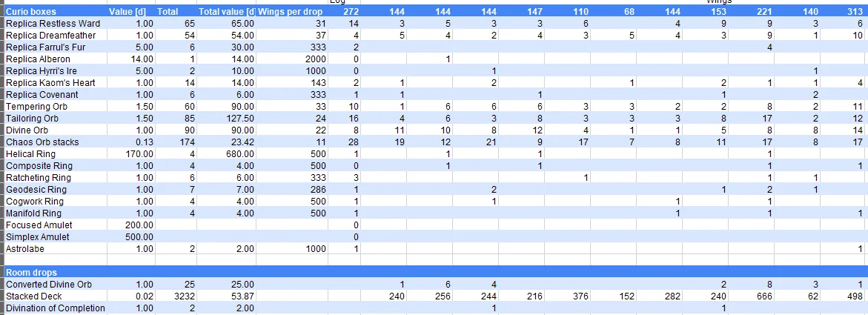Viewport: 868px width, 315px height.
Task: Select Stacked Deck cell with 666
Action: tap(764, 296)
